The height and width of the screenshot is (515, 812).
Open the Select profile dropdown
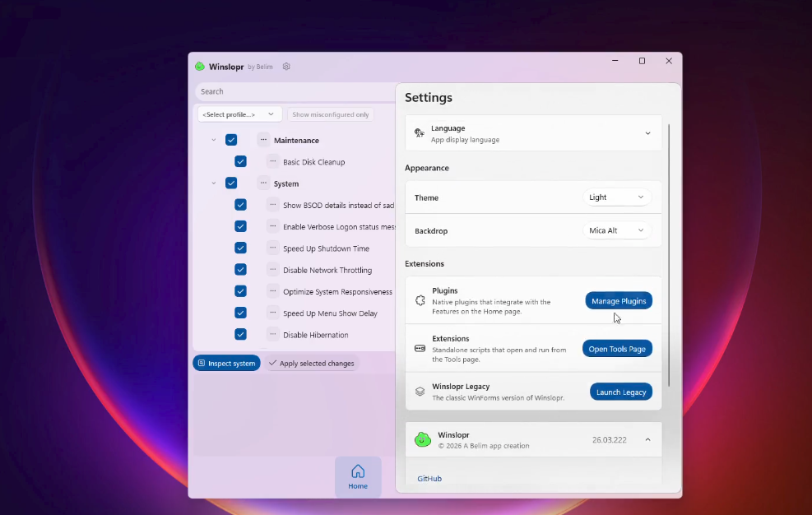[239, 114]
